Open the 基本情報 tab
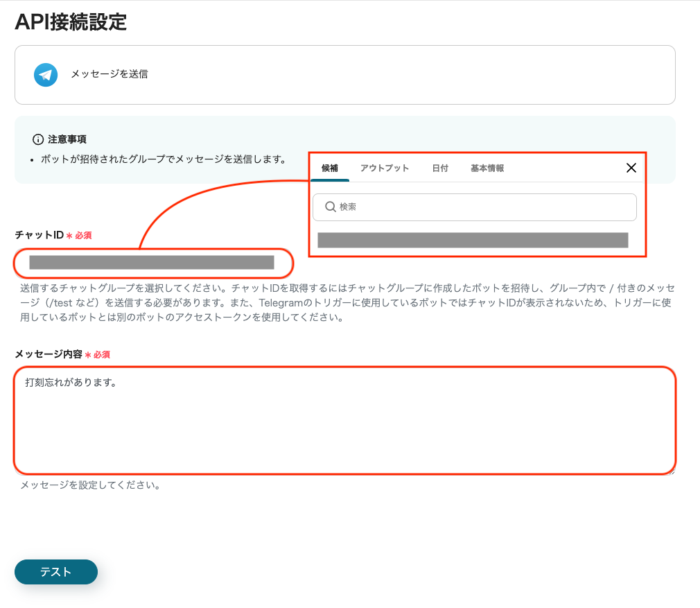The width and height of the screenshot is (700, 608). [487, 168]
